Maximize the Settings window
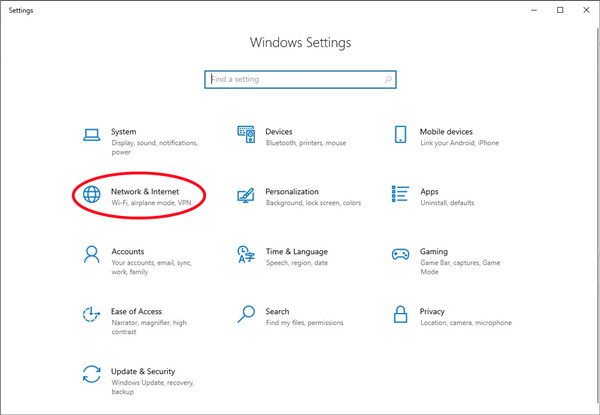600x415 pixels. click(x=560, y=10)
